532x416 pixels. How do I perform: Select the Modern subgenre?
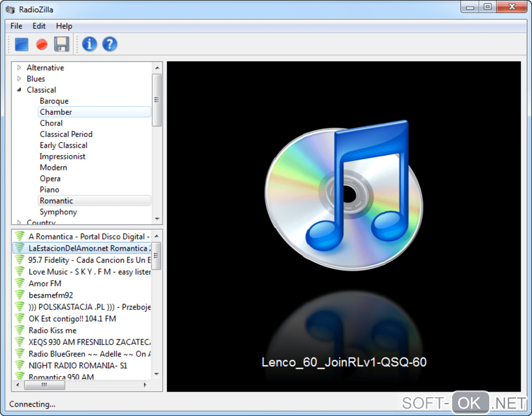coord(53,167)
